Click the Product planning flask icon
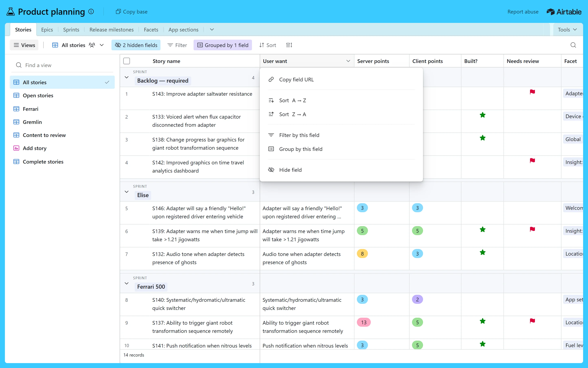The width and height of the screenshot is (588, 368). click(x=10, y=11)
